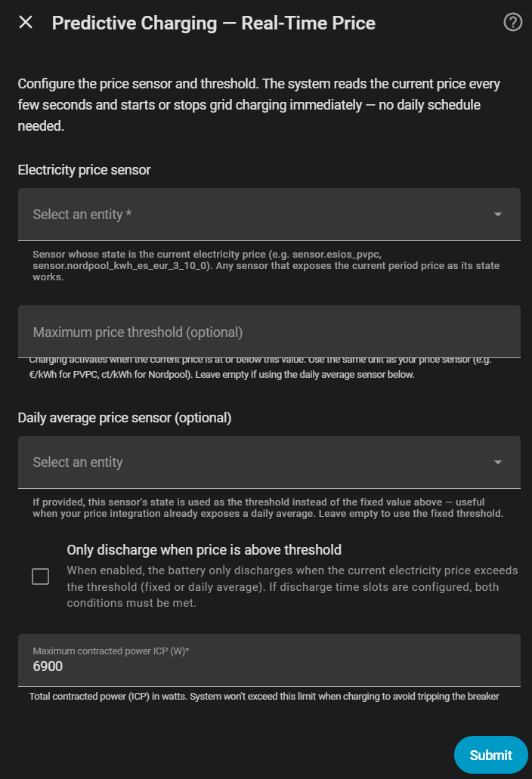Click the breaker-limit helper text under ICP
The image size is (532, 779).
pyautogui.click(x=264, y=696)
